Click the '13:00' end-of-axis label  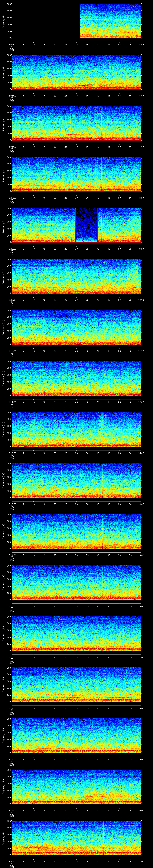[141, 453]
